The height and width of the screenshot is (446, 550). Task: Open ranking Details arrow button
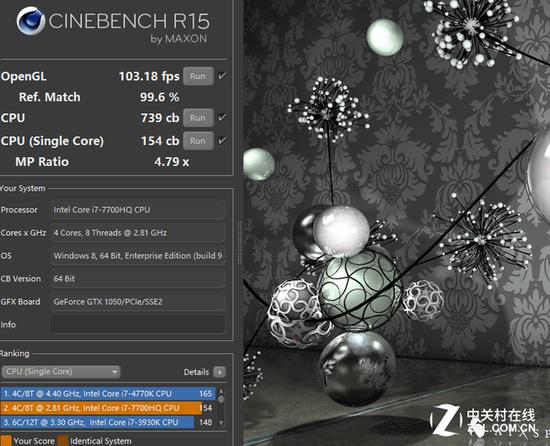click(x=220, y=372)
